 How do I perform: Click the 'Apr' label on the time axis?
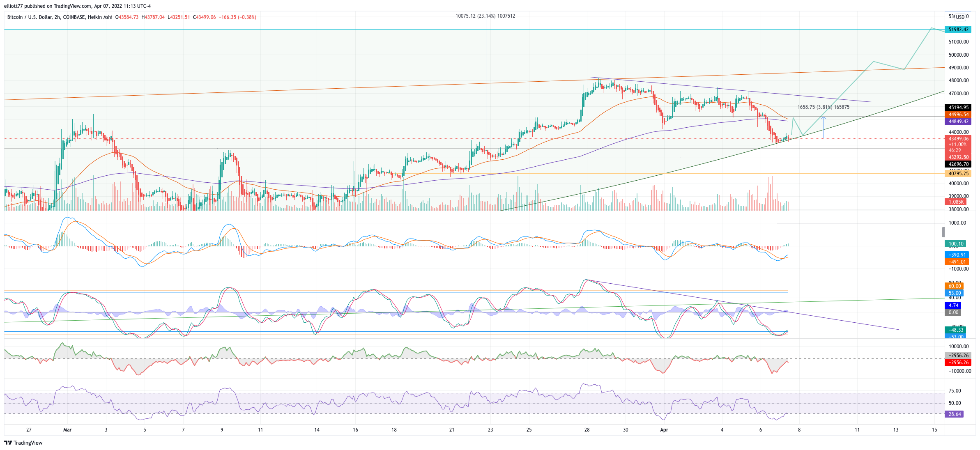[664, 430]
